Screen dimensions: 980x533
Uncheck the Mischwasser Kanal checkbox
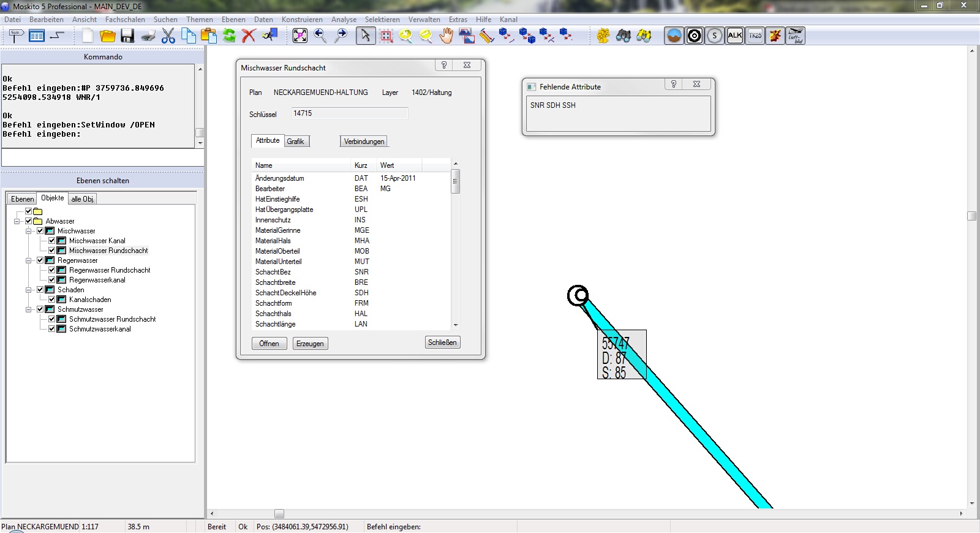tap(52, 241)
